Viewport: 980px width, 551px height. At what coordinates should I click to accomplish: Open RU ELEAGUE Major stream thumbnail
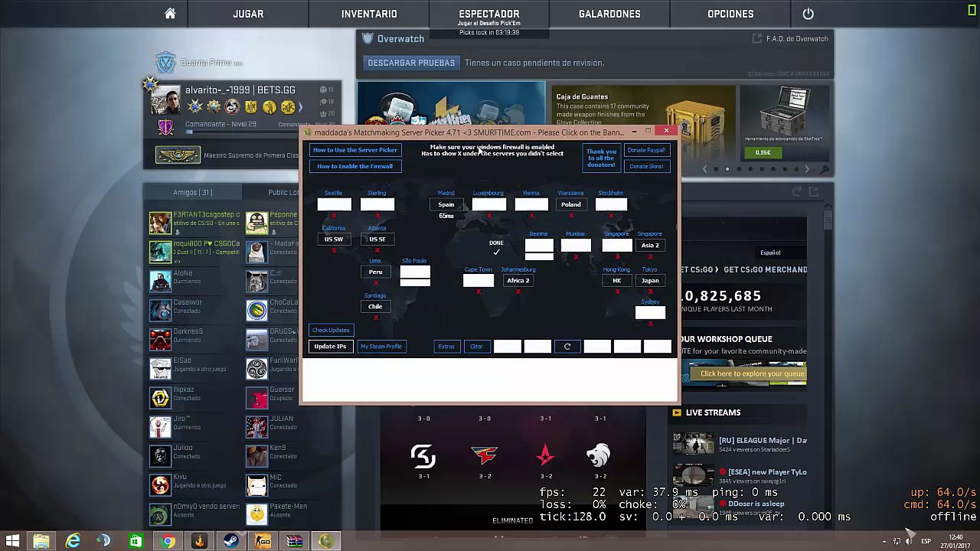point(694,444)
